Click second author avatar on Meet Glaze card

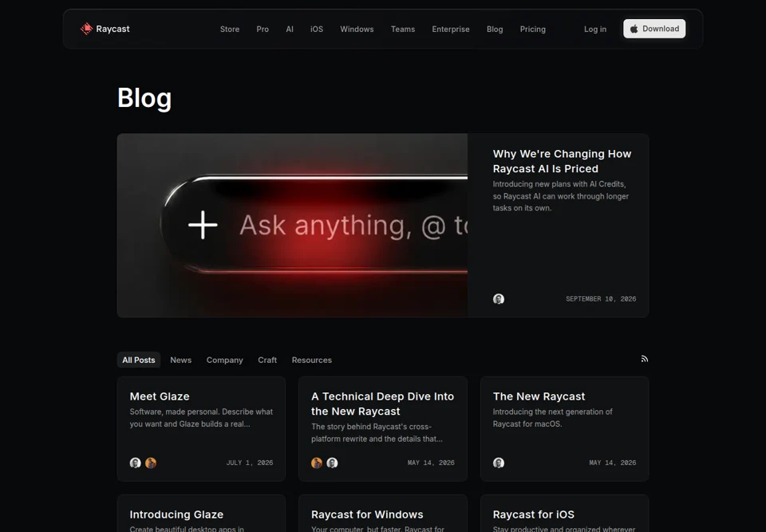point(151,463)
